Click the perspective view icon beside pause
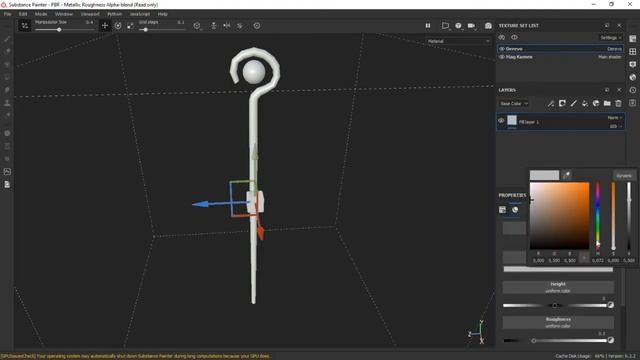Image resolution: width=640 pixels, height=360 pixels. [x=445, y=26]
